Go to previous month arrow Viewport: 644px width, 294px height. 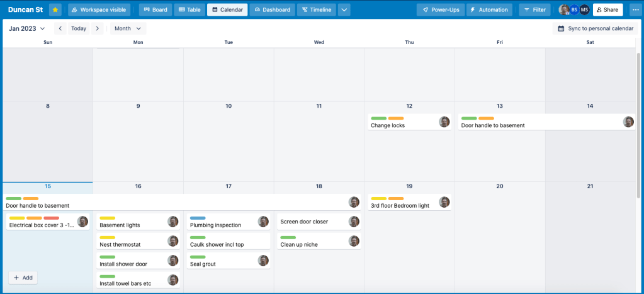pyautogui.click(x=60, y=28)
